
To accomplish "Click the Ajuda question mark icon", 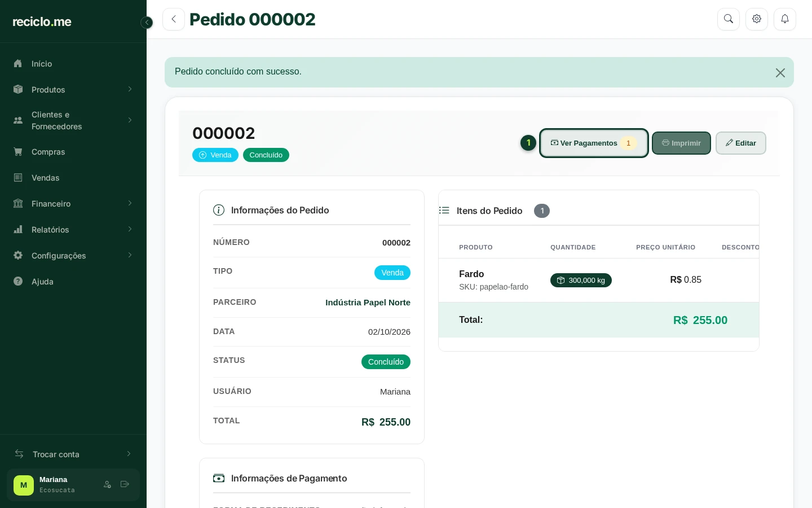I will pos(18,282).
